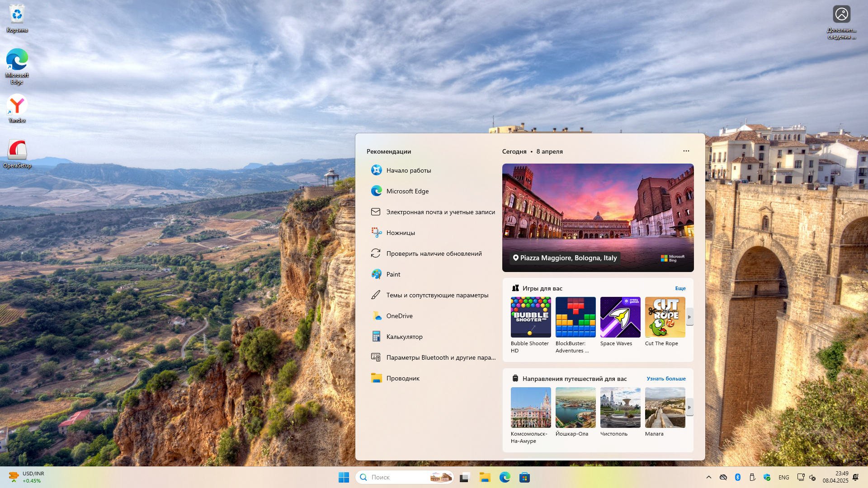Image resolution: width=868 pixels, height=488 pixels.
Task: Open Калькулятор from recommendations list
Action: 404,337
